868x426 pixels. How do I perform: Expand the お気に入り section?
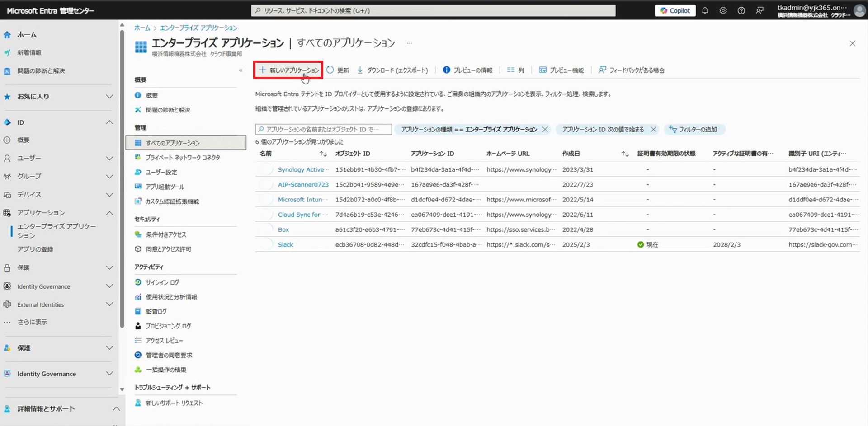click(x=109, y=96)
